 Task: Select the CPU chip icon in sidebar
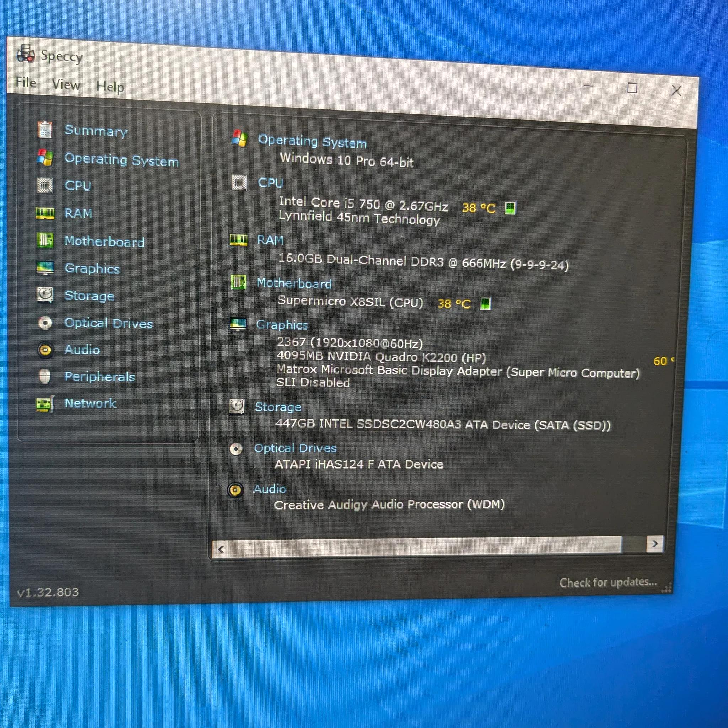pos(45,186)
